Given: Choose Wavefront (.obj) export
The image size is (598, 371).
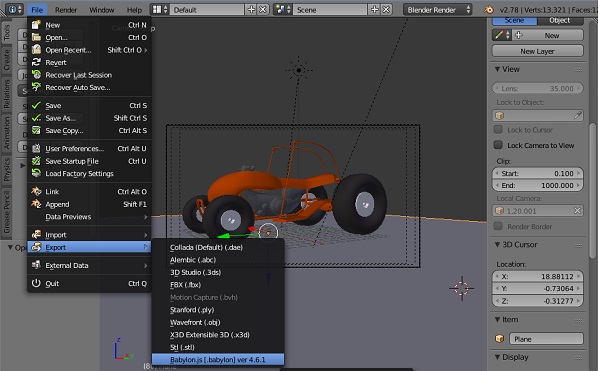Looking at the screenshot, I should click(218, 322).
